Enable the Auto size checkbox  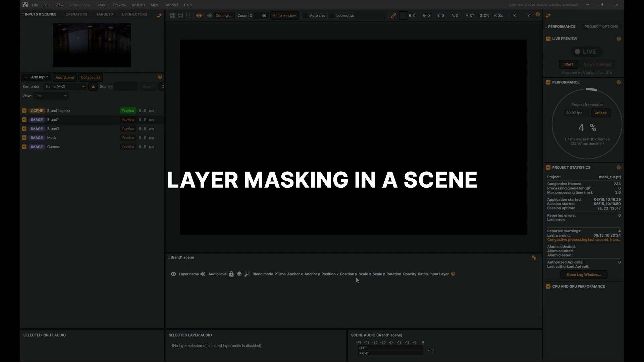click(x=306, y=15)
